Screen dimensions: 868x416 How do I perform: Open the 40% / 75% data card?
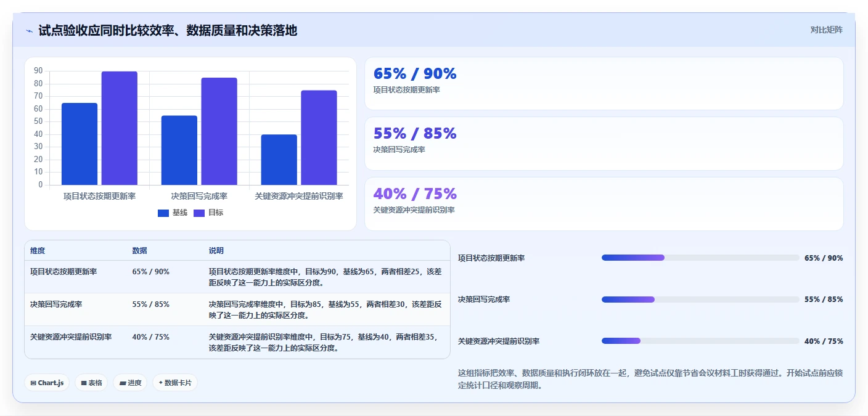604,204
